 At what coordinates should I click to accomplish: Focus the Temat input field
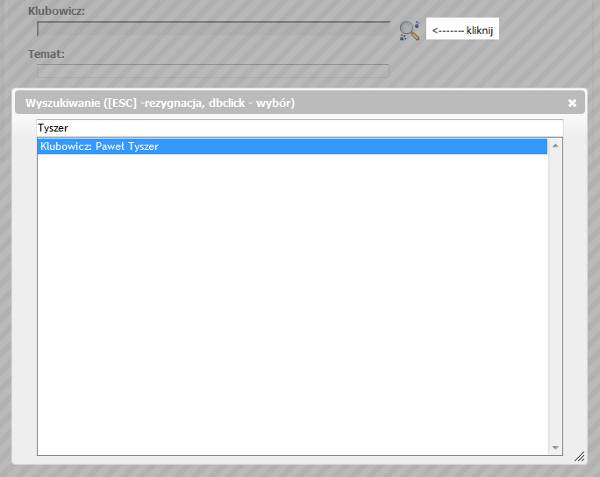[x=213, y=70]
